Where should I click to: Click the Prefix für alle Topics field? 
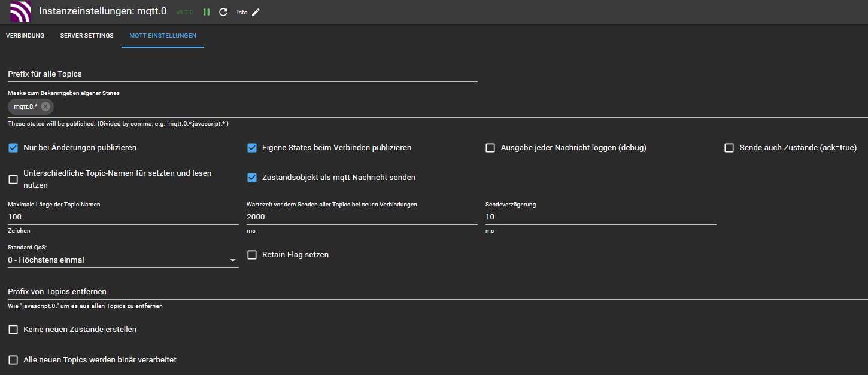[242, 74]
